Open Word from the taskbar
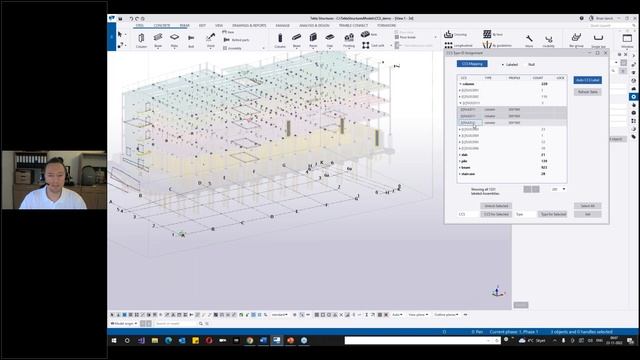The width and height of the screenshot is (640, 360). [x=263, y=340]
